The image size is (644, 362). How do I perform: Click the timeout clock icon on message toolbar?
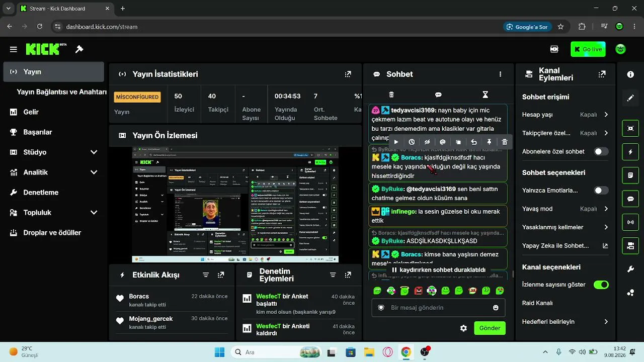pos(412,142)
